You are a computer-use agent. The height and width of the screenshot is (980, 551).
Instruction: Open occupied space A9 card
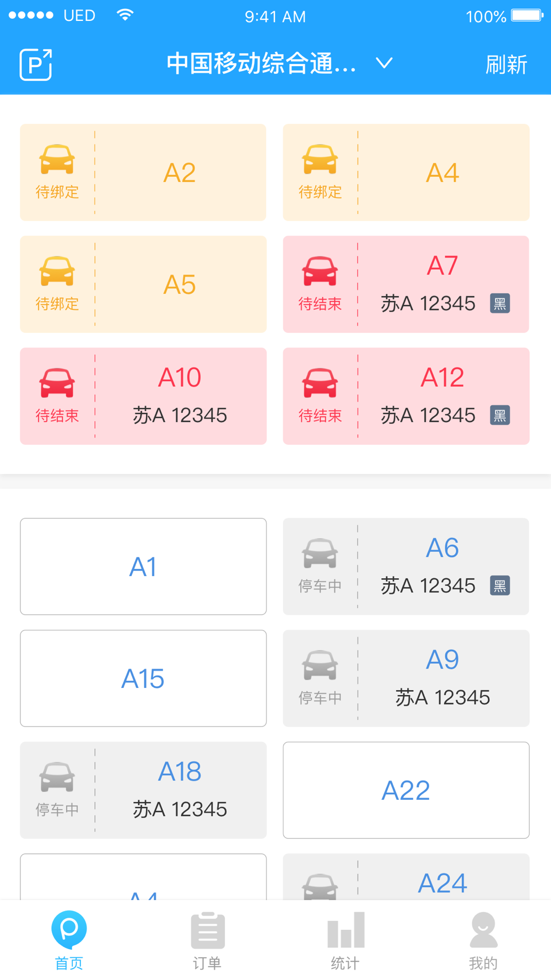coord(406,679)
